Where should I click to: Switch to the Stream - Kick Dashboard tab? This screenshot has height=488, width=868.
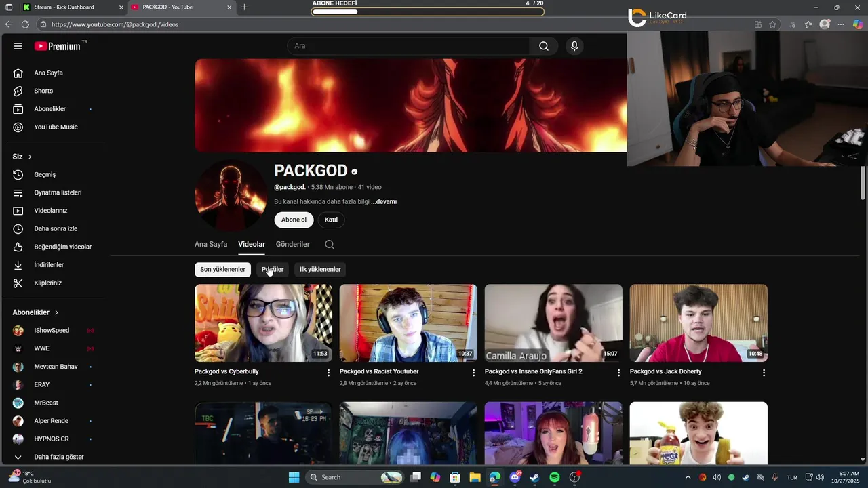tap(73, 7)
